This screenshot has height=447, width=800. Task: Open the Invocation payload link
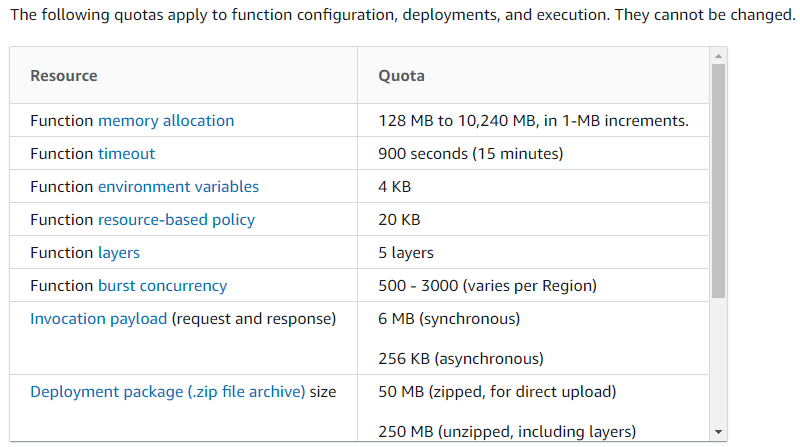[x=98, y=319]
